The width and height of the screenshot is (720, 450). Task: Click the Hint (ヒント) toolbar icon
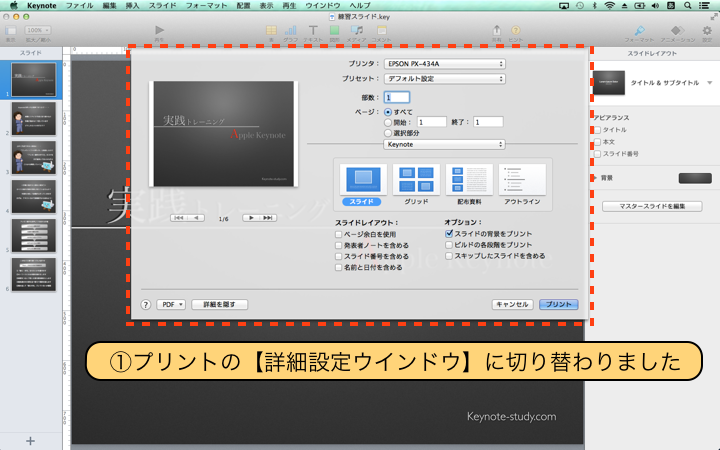[516, 30]
